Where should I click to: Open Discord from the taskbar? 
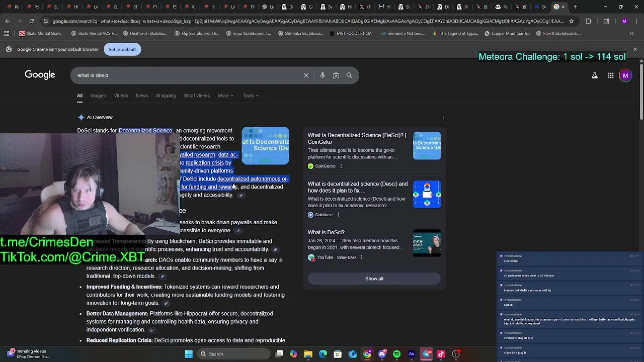coord(382,354)
